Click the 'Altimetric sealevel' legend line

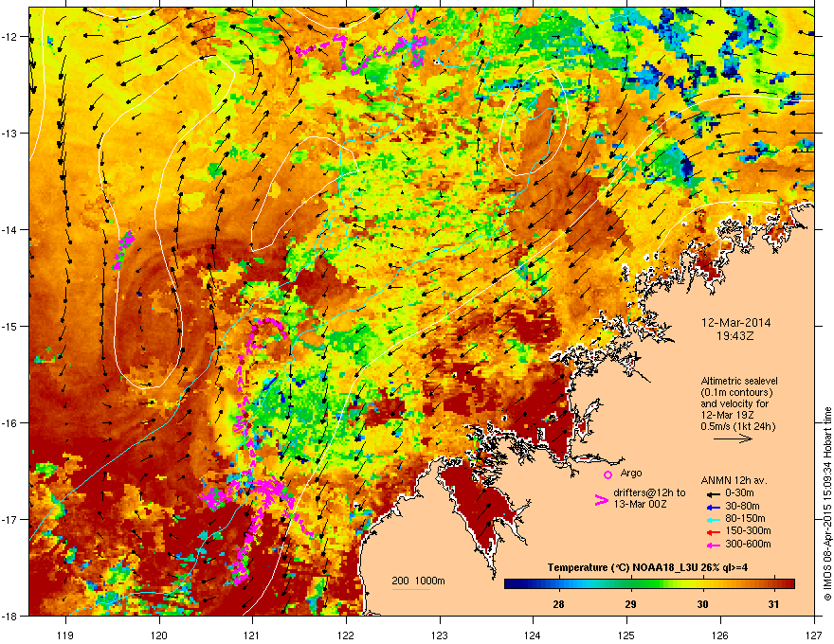point(739,381)
